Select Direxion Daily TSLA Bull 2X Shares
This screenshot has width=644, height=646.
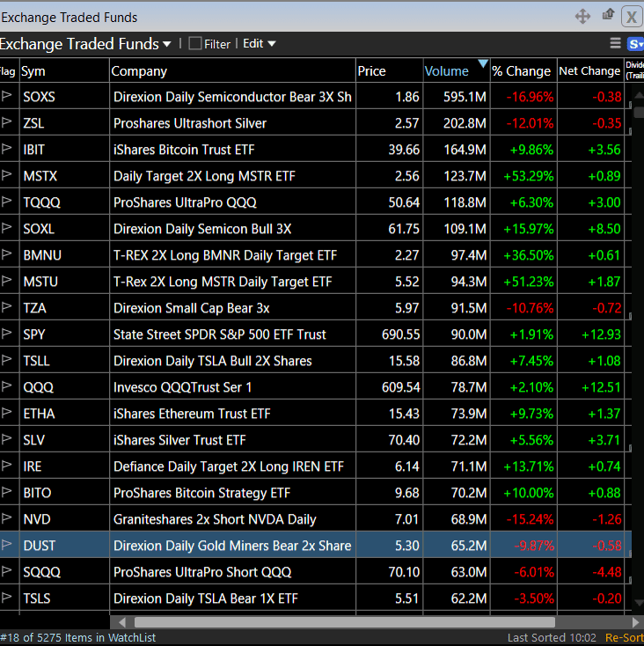pos(232,360)
